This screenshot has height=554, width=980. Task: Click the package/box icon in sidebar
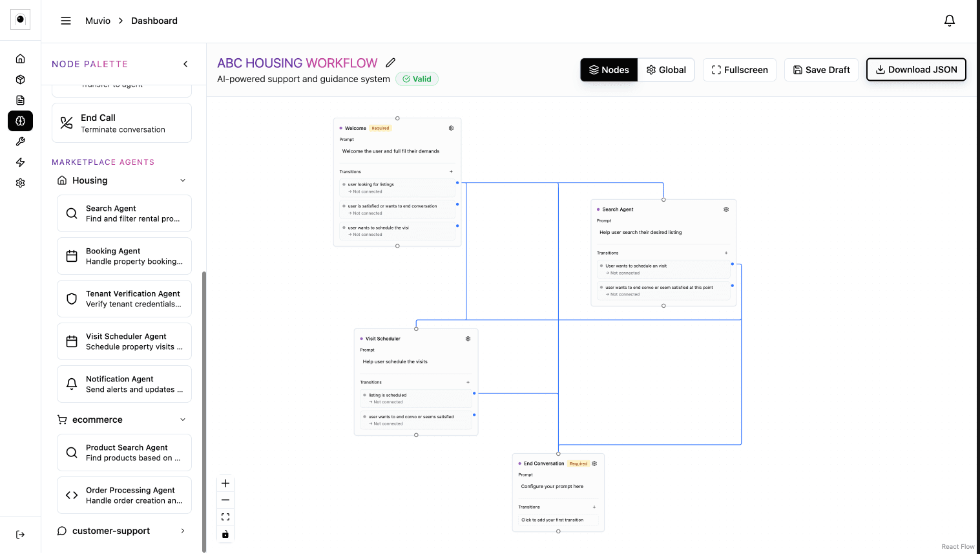[20, 79]
